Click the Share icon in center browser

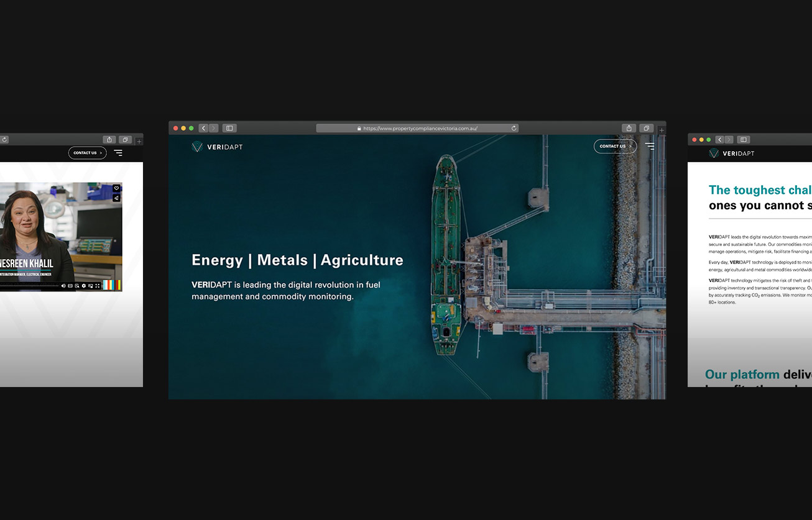tap(629, 128)
